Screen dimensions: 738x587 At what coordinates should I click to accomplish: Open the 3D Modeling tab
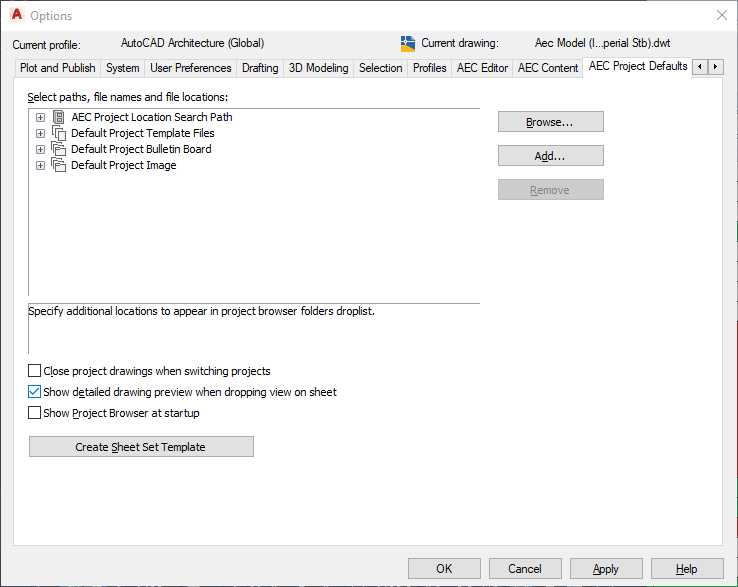319,68
